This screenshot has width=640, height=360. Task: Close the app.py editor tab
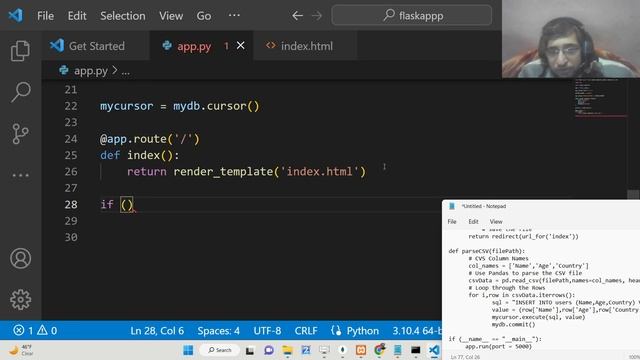(x=241, y=46)
